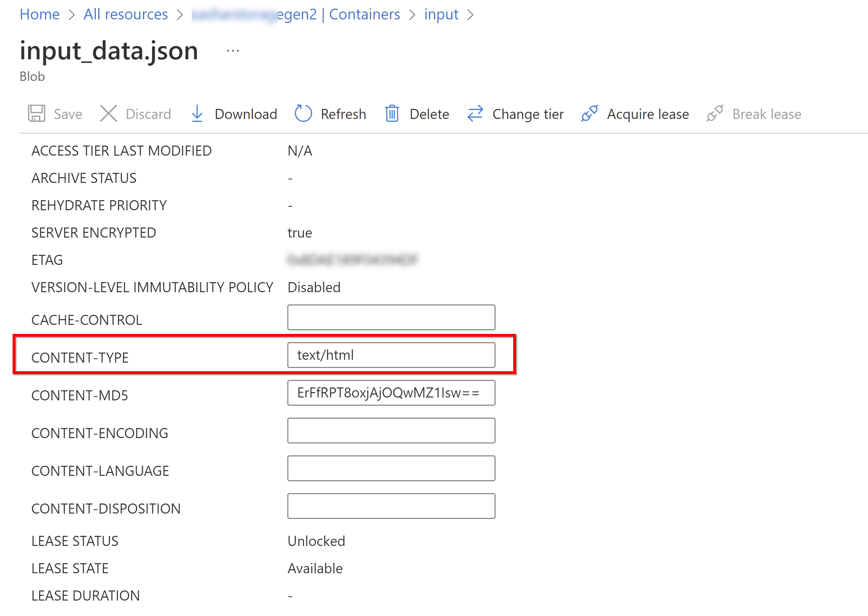Click the Content-Language input field
Viewport: 868px width, 616px height.
pyautogui.click(x=391, y=468)
